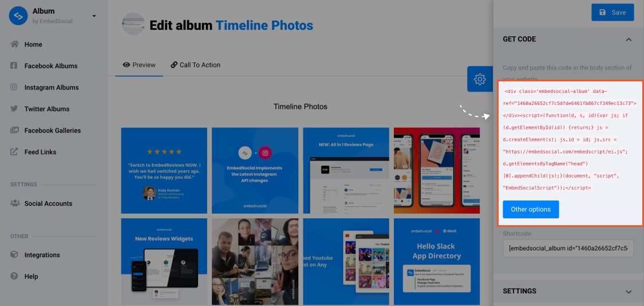Open Integrations page
Image resolution: width=644 pixels, height=306 pixels.
(42, 255)
